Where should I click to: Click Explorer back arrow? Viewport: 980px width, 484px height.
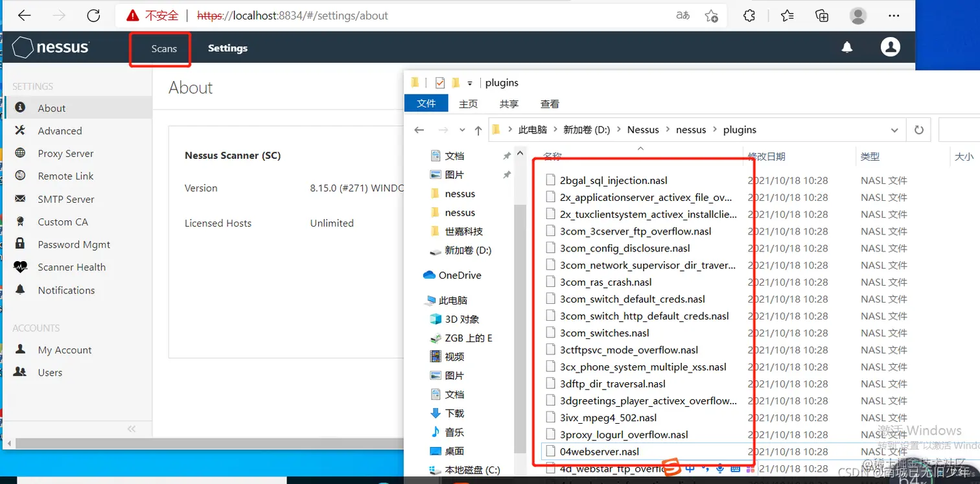[419, 130]
